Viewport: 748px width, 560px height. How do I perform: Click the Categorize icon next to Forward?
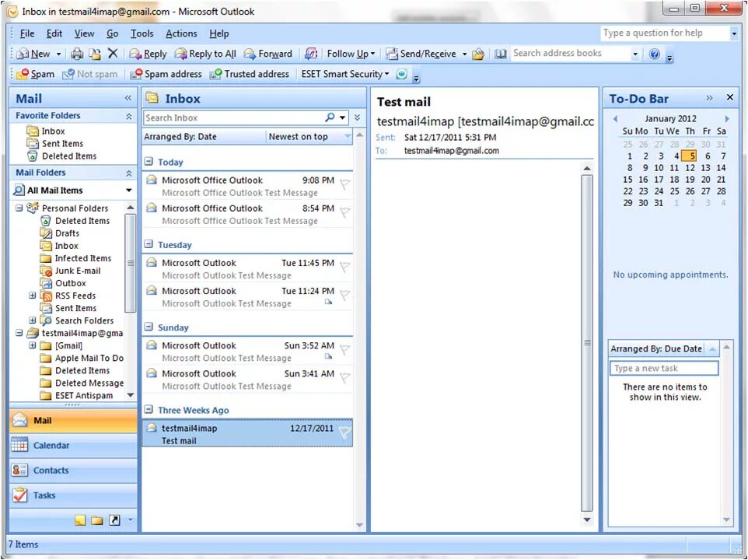click(310, 54)
